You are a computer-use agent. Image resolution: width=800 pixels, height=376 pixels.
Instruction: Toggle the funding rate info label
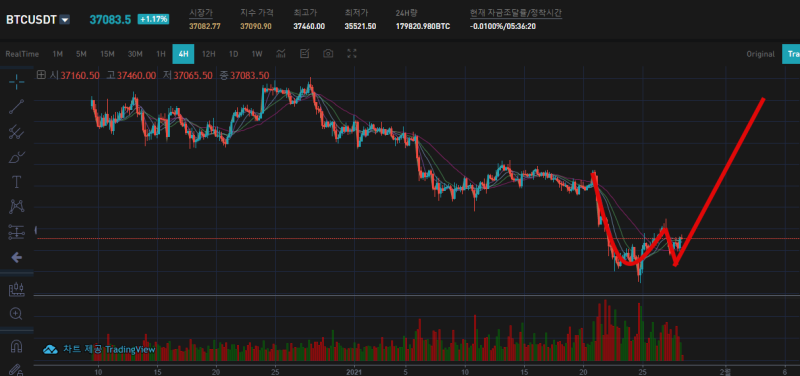tap(516, 13)
